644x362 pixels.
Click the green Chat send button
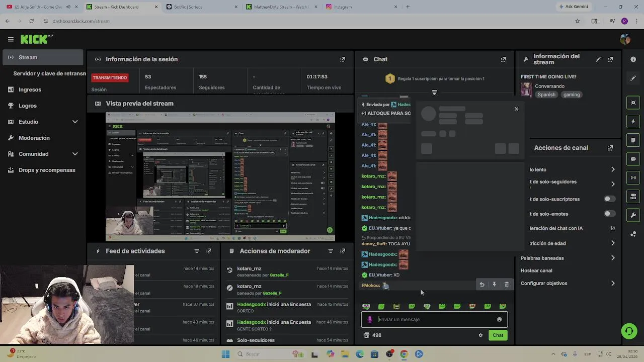[x=498, y=335]
